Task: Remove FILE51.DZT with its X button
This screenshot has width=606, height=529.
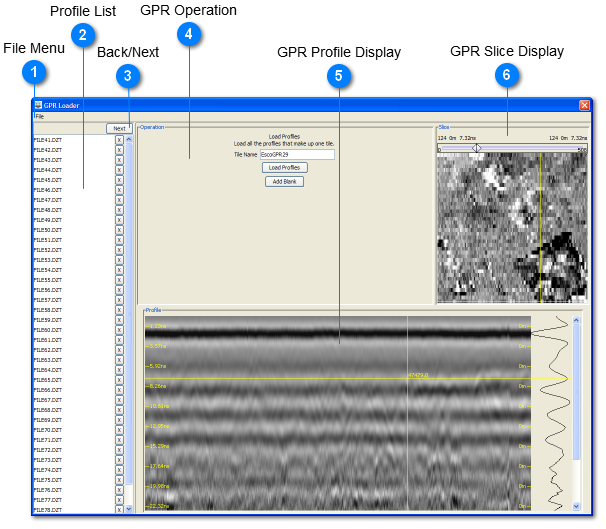Action: point(119,240)
